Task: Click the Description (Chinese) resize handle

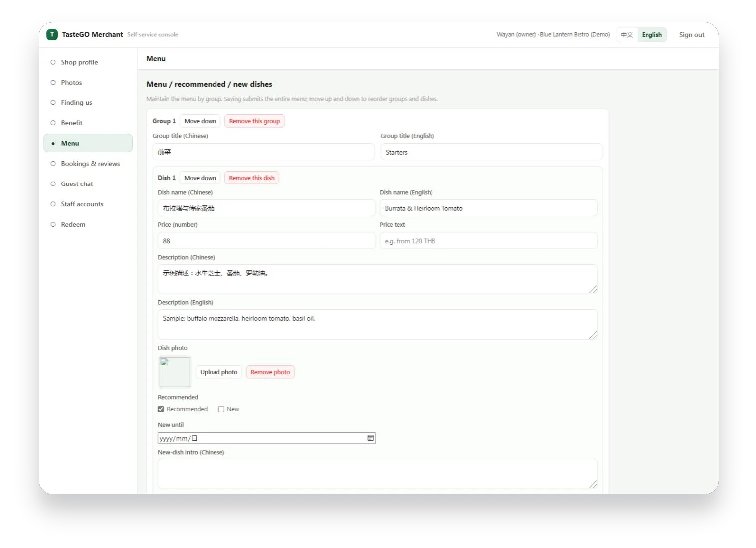Action: [x=593, y=289]
